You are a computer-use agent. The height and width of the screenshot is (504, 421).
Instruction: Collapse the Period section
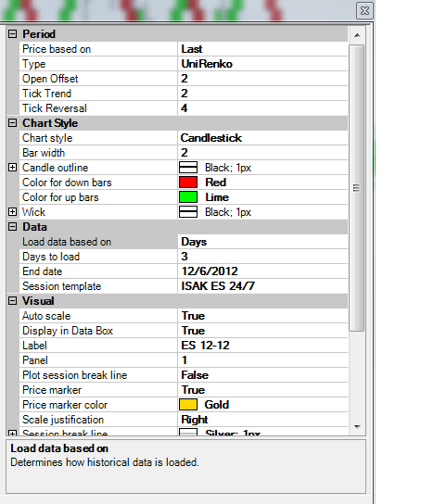[x=12, y=34]
